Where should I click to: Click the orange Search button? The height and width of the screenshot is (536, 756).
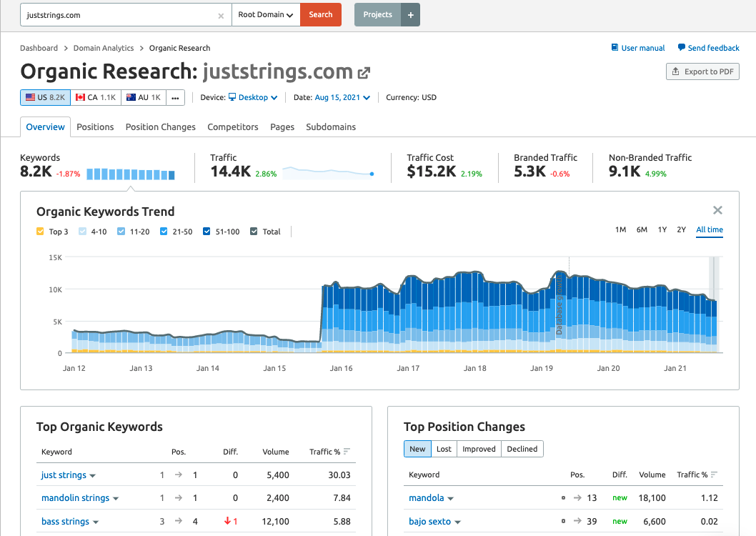[321, 14]
